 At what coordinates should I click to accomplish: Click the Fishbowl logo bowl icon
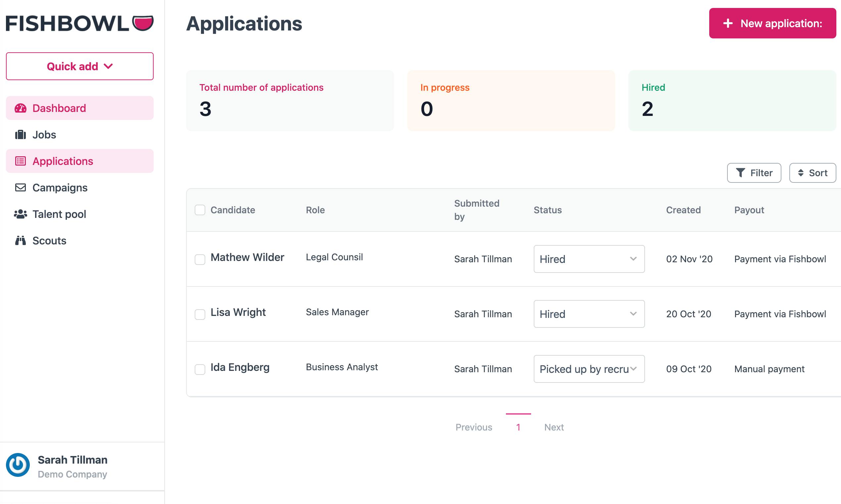[143, 23]
